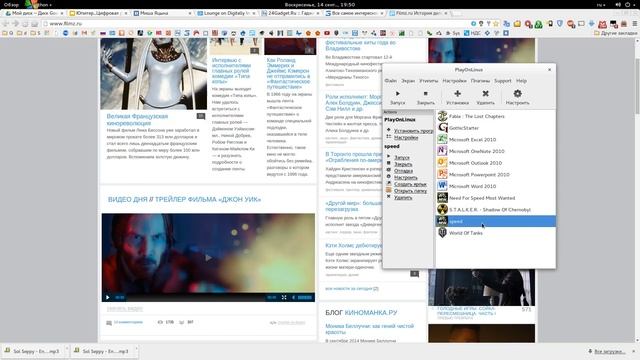Select Need For Speed Most Wanted icon
Viewport: 640px width, 360px height.
[x=442, y=198]
